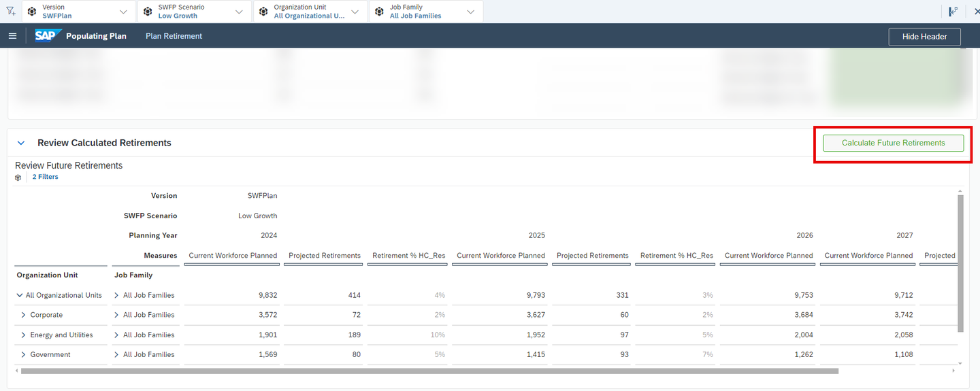Switch to the Plan Retirement tab
The width and height of the screenshot is (980, 391).
[x=174, y=36]
